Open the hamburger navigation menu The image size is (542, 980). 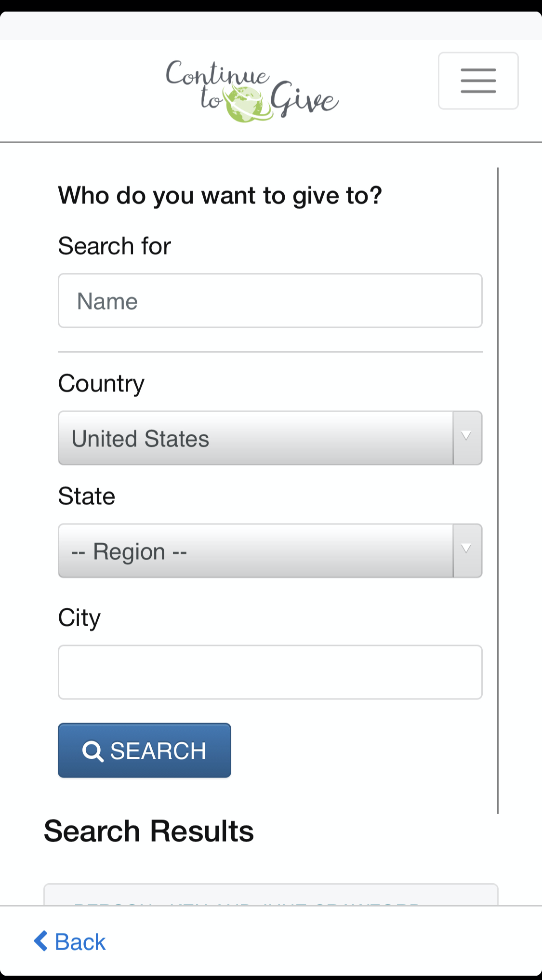[478, 81]
